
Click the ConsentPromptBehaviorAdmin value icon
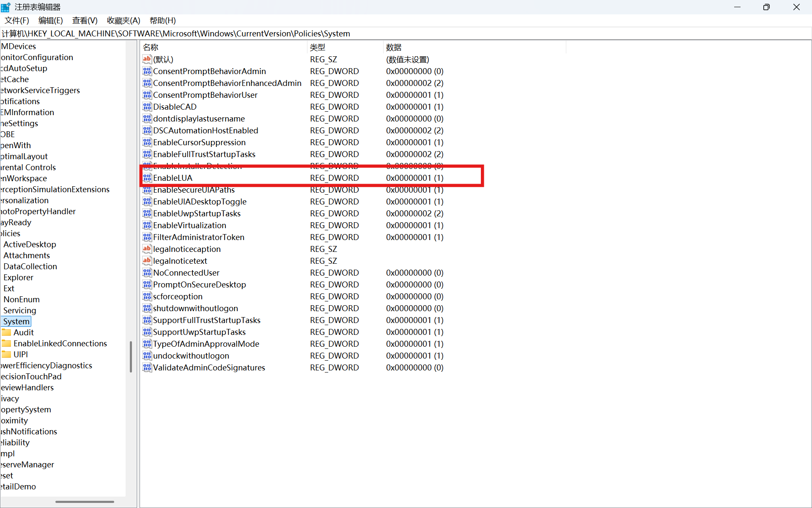click(x=147, y=71)
